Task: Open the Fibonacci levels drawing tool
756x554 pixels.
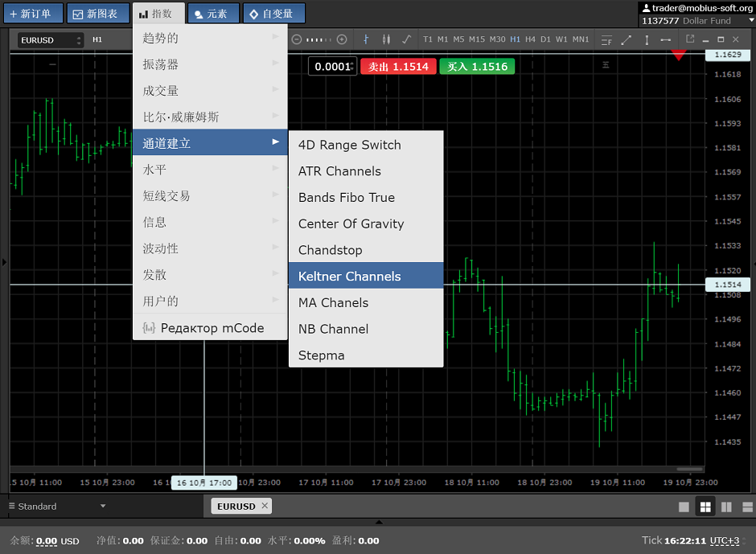Action: pos(606,40)
